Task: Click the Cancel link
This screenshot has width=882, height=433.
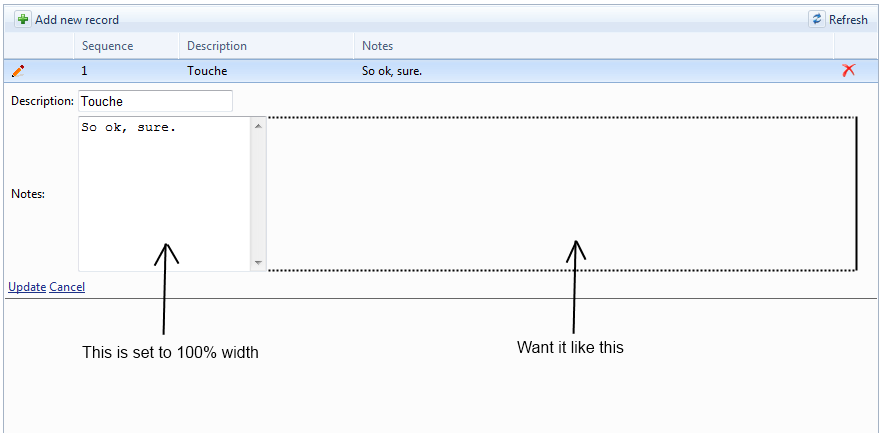Action: pos(67,287)
